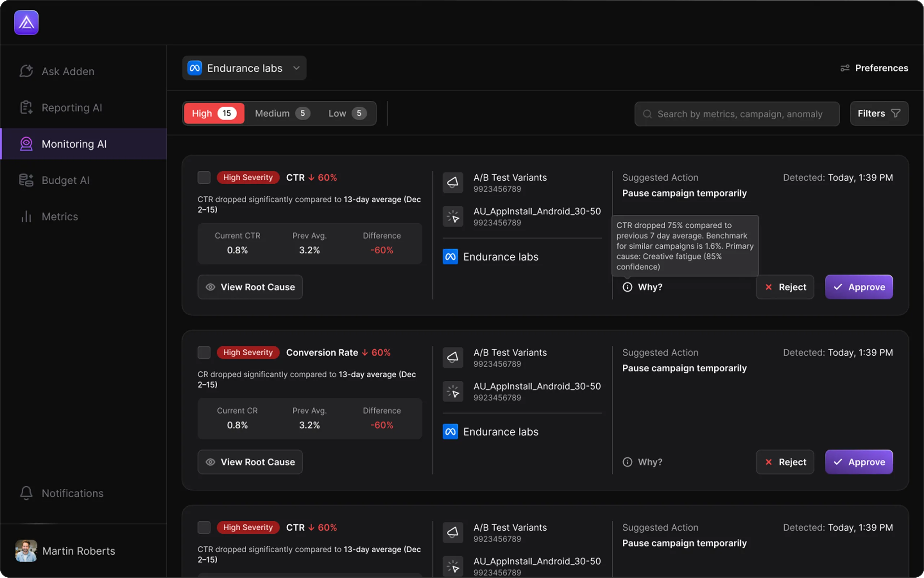
Task: Check the Conversion Rate anomaly checkbox
Action: pyautogui.click(x=204, y=352)
